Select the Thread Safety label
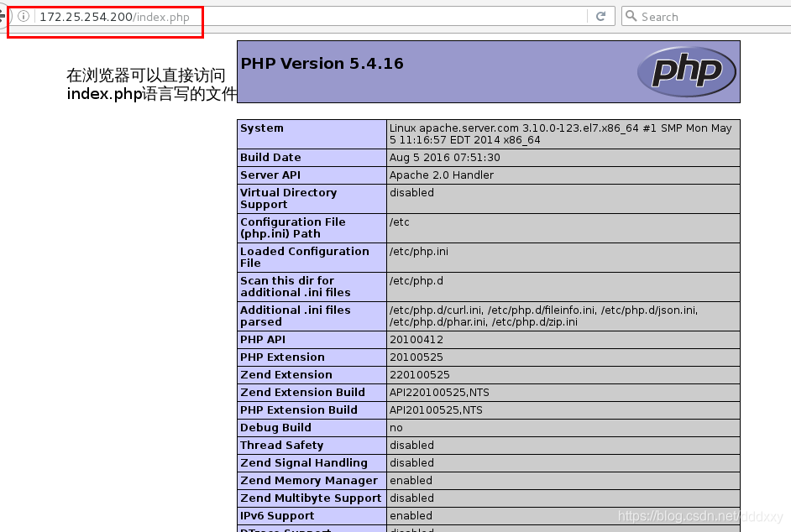 (x=281, y=446)
